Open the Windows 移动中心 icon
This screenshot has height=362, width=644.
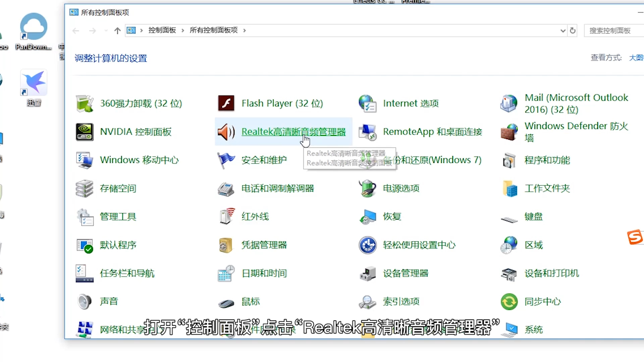85,160
